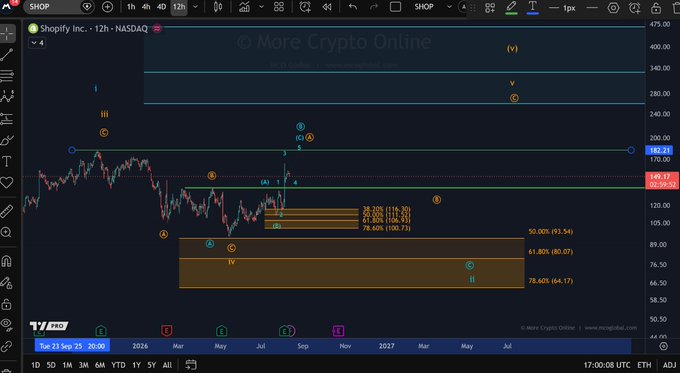Start bar replay mode

(327, 7)
